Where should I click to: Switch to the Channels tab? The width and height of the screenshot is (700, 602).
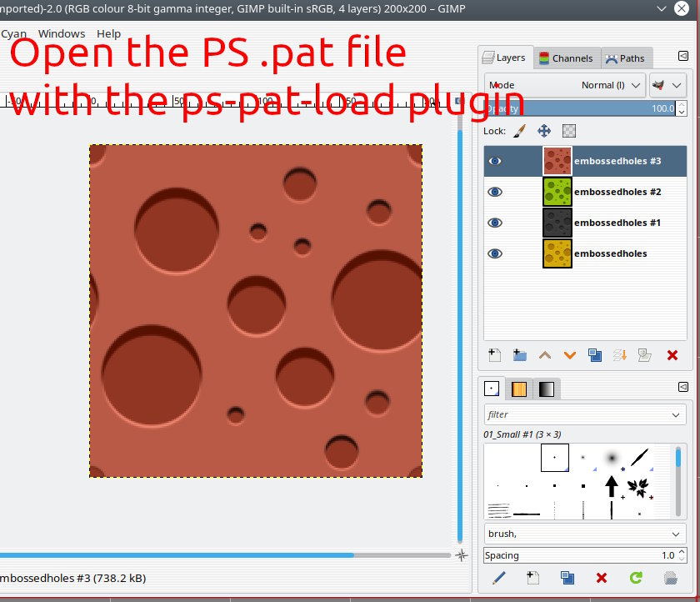pyautogui.click(x=566, y=58)
